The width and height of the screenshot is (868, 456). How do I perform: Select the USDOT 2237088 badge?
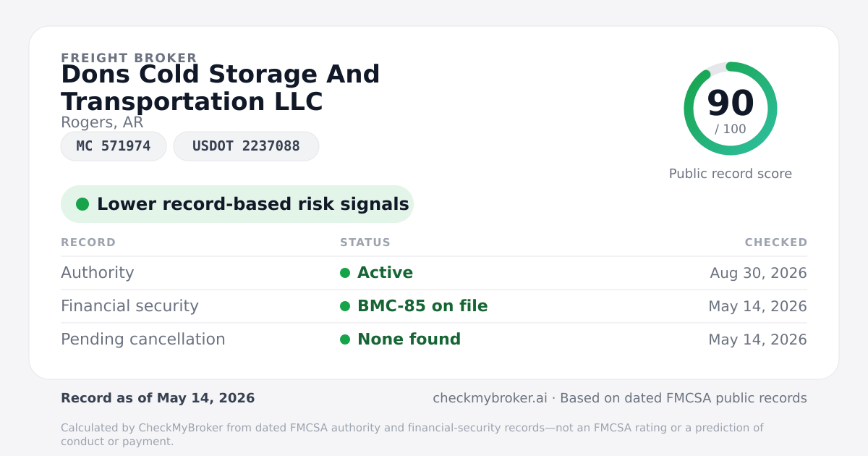coord(246,146)
